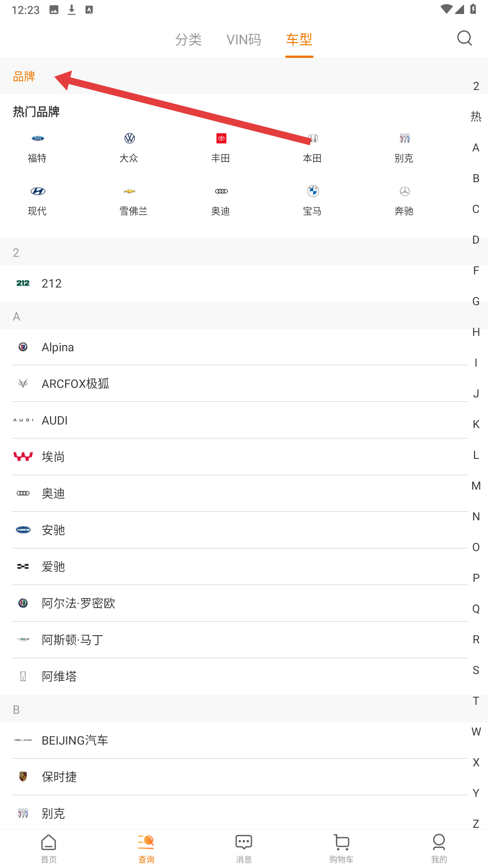
Task: Tap the red Toyota logo
Action: tap(221, 139)
